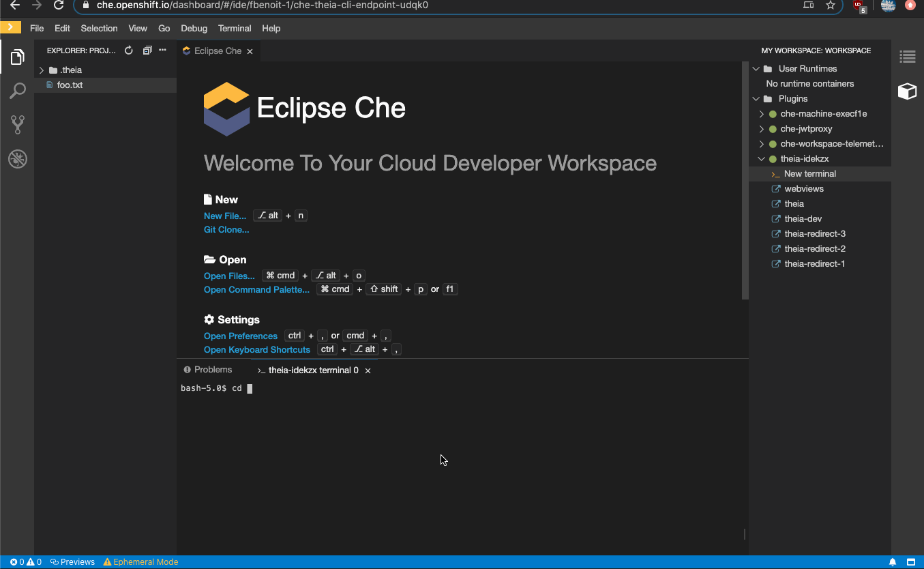This screenshot has width=924, height=569.
Task: Click the uBlock extension icon in browser
Action: (859, 6)
